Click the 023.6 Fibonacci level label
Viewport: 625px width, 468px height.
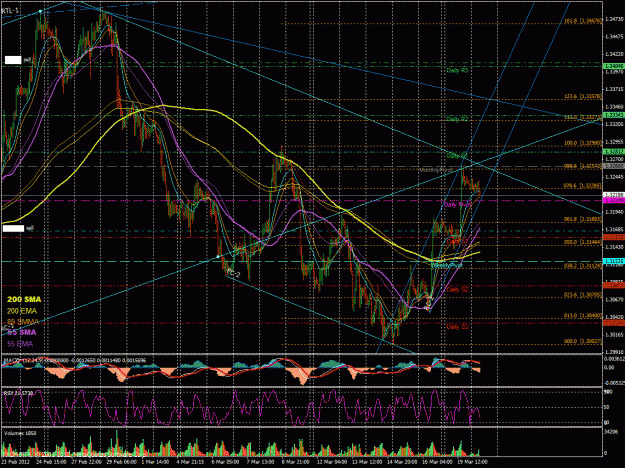[583, 295]
